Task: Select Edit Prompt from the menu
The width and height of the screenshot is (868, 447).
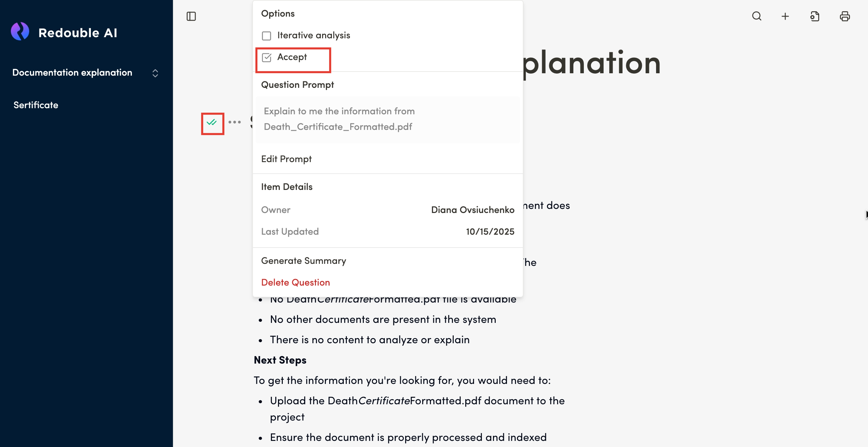Action: point(287,159)
